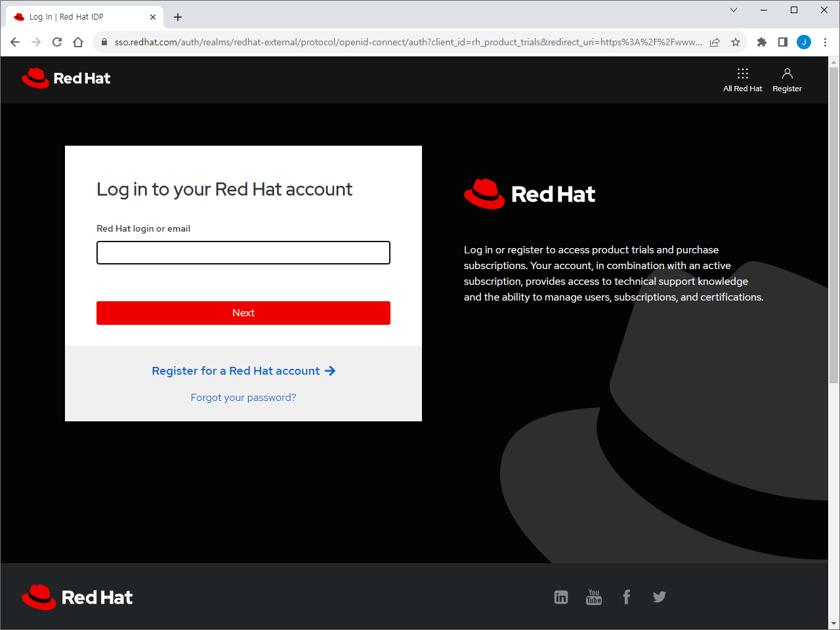
Task: Open a new browser tab
Action: 178,17
